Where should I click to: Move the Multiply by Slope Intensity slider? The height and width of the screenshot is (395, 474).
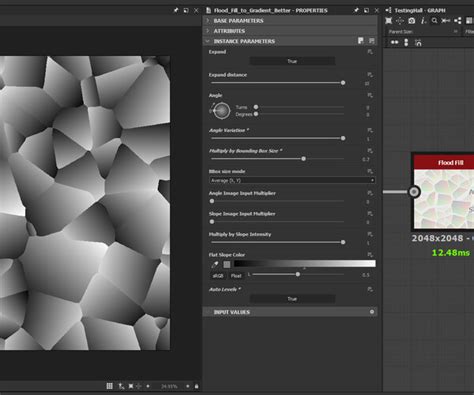pyautogui.click(x=343, y=242)
